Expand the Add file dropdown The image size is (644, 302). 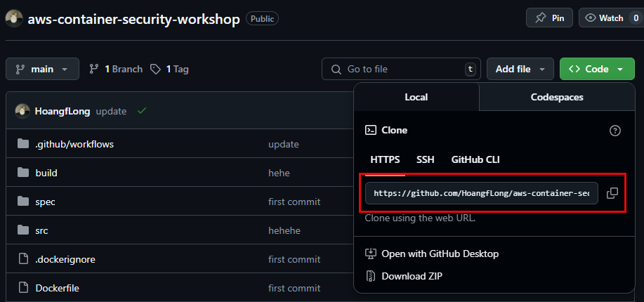[x=521, y=69]
